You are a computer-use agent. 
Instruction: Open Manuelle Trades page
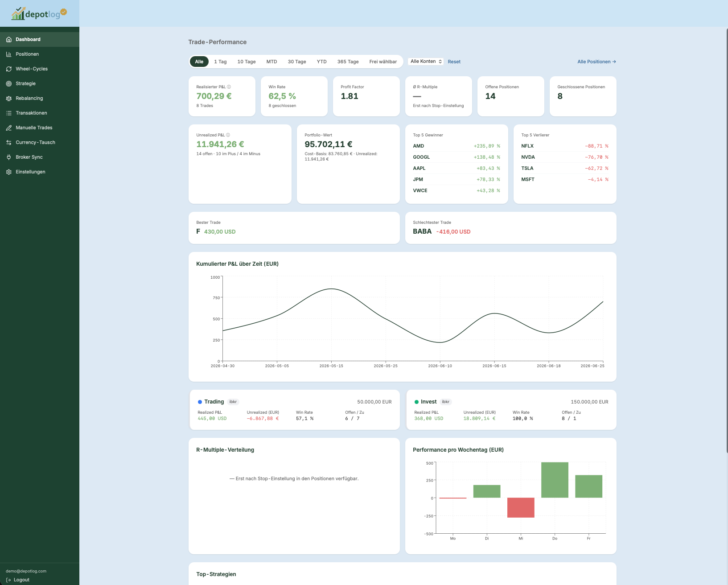(40, 128)
